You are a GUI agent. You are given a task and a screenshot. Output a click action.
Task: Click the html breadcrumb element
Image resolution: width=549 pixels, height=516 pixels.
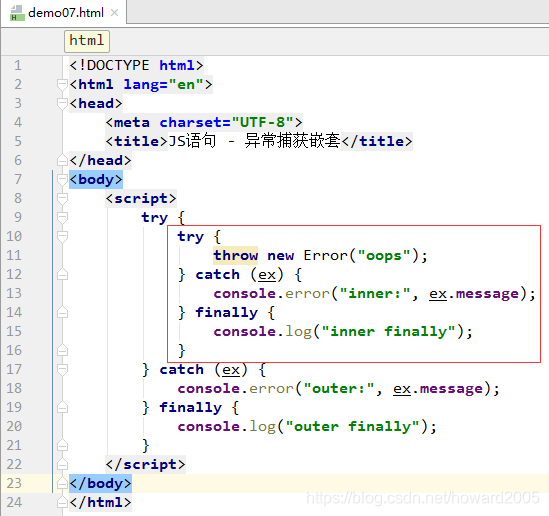(87, 41)
